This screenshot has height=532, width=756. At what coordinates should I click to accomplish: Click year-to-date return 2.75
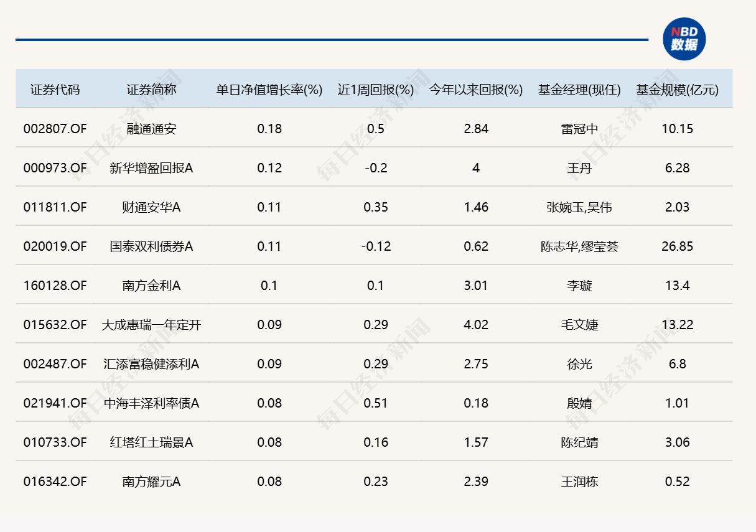(476, 364)
